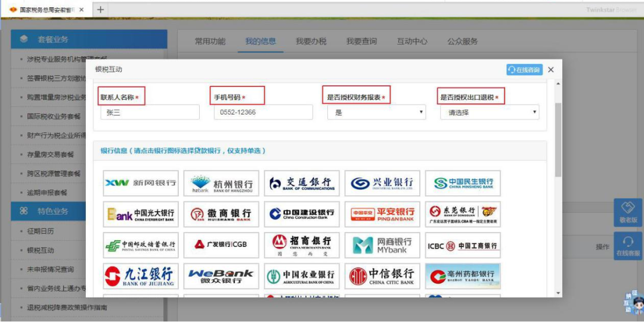Collapse the 套餐业务 sidebar section
Screen dimensions: 644x322
(x=89, y=39)
